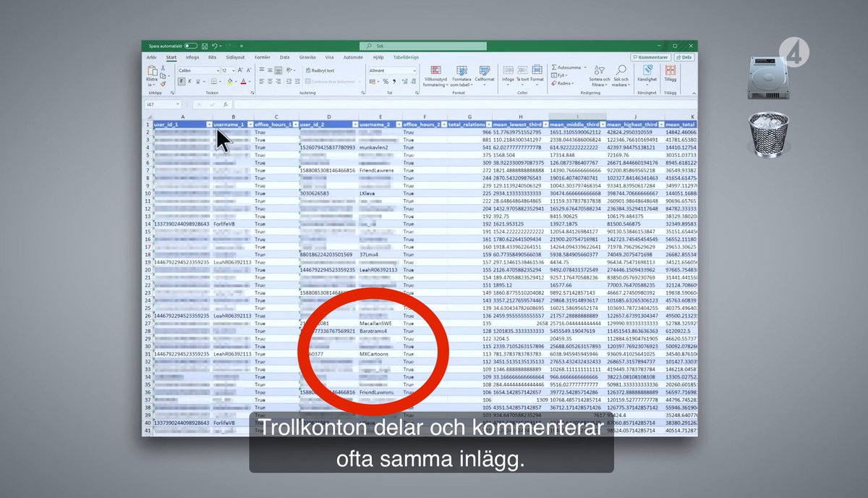Image resolution: width=868 pixels, height=498 pixels.
Task: Toggle underline U formatting
Action: 197,82
